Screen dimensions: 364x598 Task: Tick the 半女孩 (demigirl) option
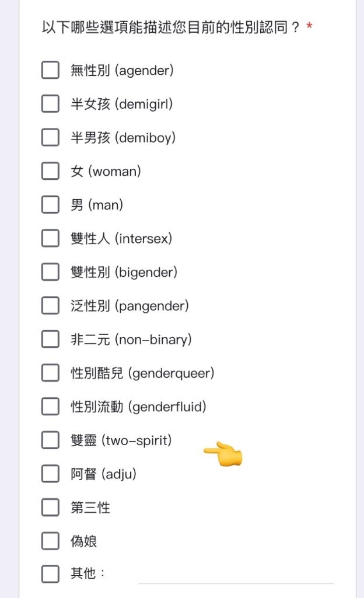tap(50, 103)
